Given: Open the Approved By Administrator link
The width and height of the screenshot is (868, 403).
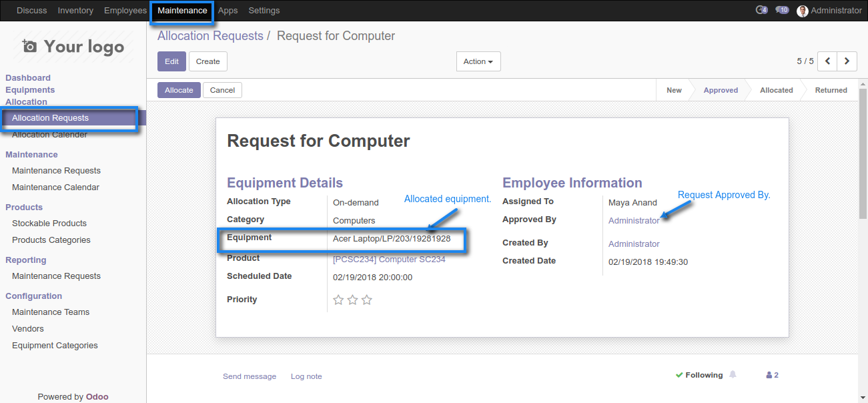Looking at the screenshot, I should (634, 221).
